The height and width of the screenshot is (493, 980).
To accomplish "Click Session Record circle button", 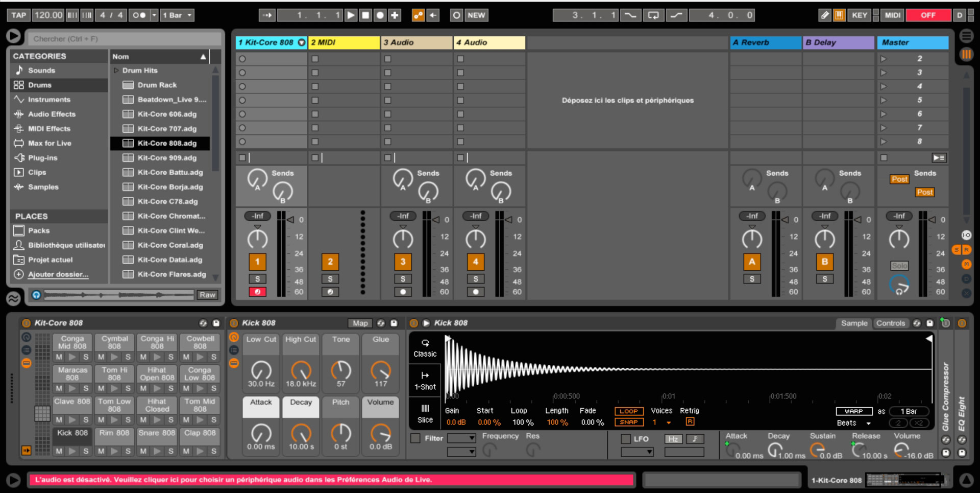I will (x=456, y=15).
